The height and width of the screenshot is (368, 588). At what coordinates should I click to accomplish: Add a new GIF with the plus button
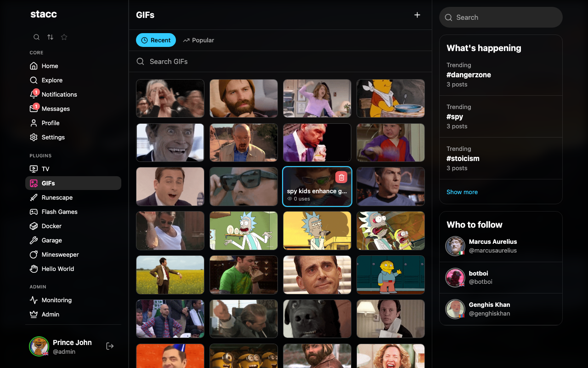click(417, 14)
